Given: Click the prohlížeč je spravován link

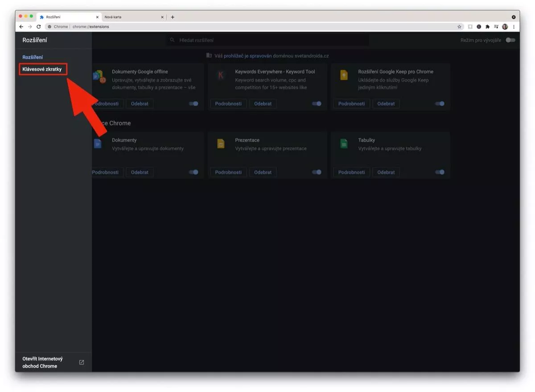Looking at the screenshot, I should [x=247, y=56].
